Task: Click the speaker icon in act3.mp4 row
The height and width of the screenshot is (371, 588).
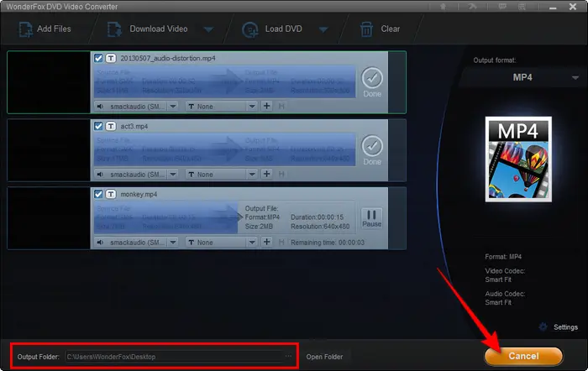Action: point(100,175)
